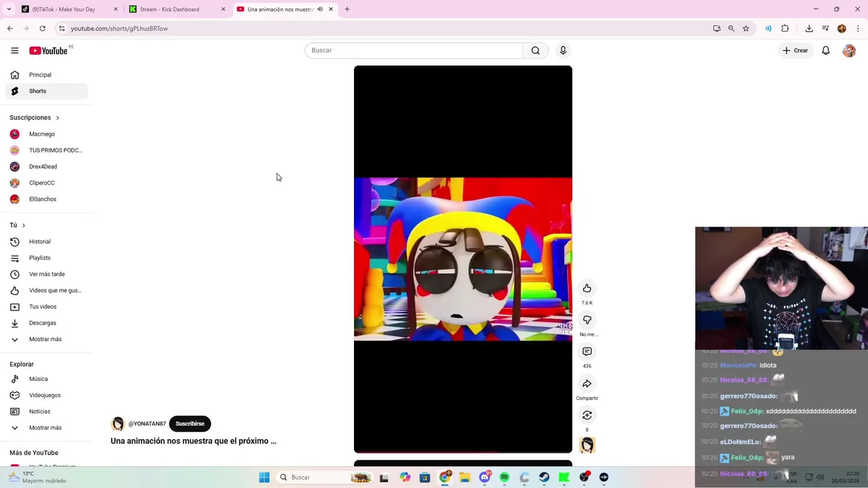The image size is (868, 488).
Task: Open the Drex4Dead subscription channel
Action: pos(46,167)
